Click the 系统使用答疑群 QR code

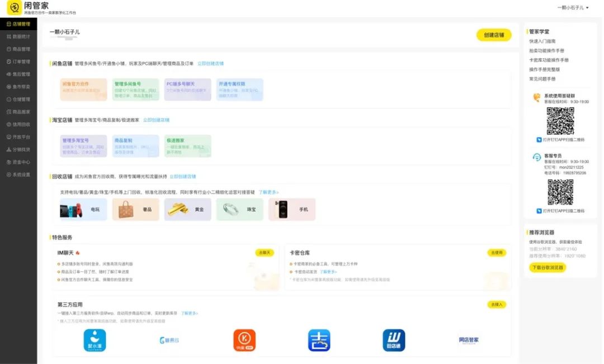click(560, 121)
